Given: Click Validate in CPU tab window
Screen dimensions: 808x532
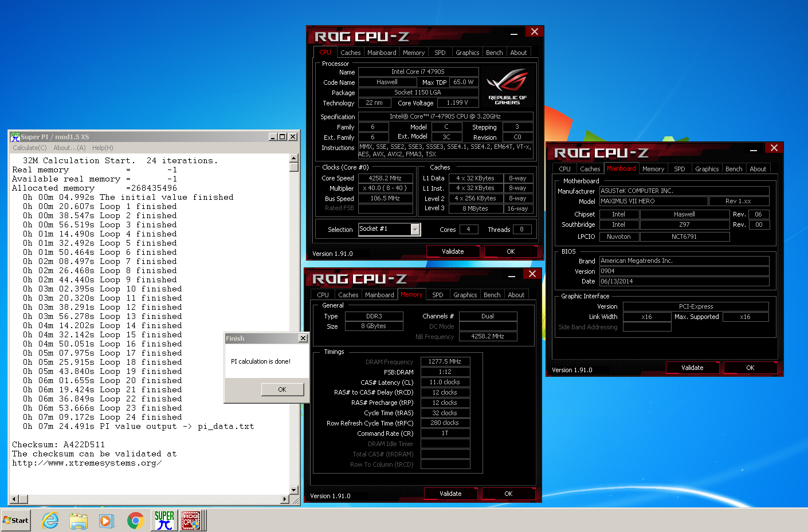Looking at the screenshot, I should pyautogui.click(x=453, y=251).
